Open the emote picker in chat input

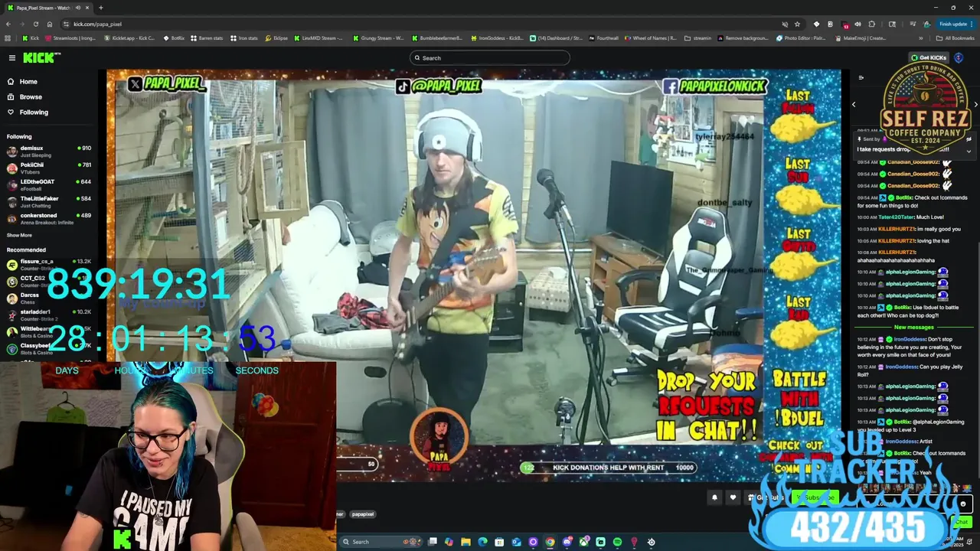pyautogui.click(x=963, y=504)
